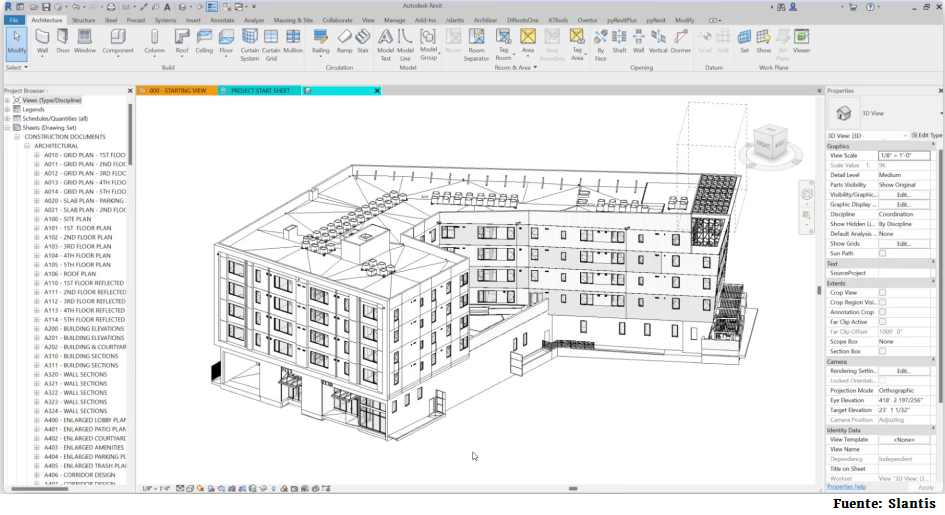Click Edit for Rendering Settings
Image resolution: width=945 pixels, height=515 pixels.
tap(903, 371)
